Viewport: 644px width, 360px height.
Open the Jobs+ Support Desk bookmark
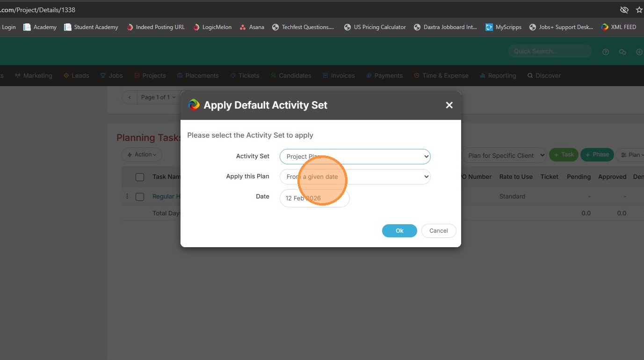coord(561,27)
